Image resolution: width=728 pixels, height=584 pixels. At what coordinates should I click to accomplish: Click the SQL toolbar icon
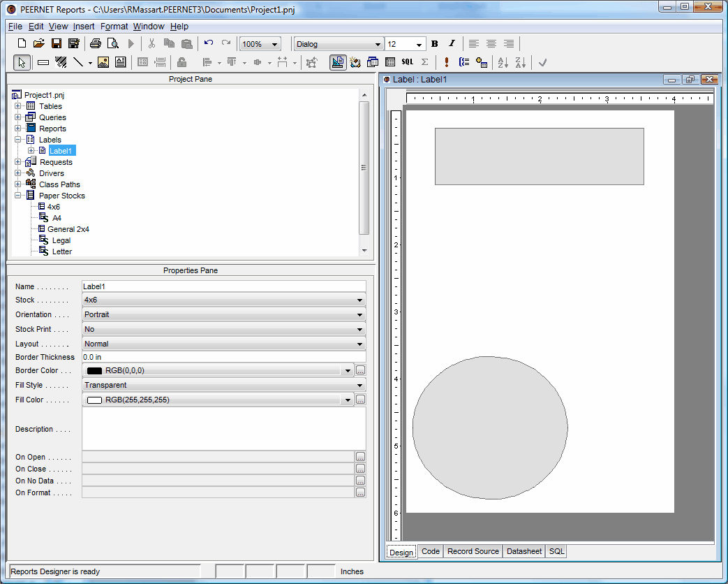pos(407,61)
